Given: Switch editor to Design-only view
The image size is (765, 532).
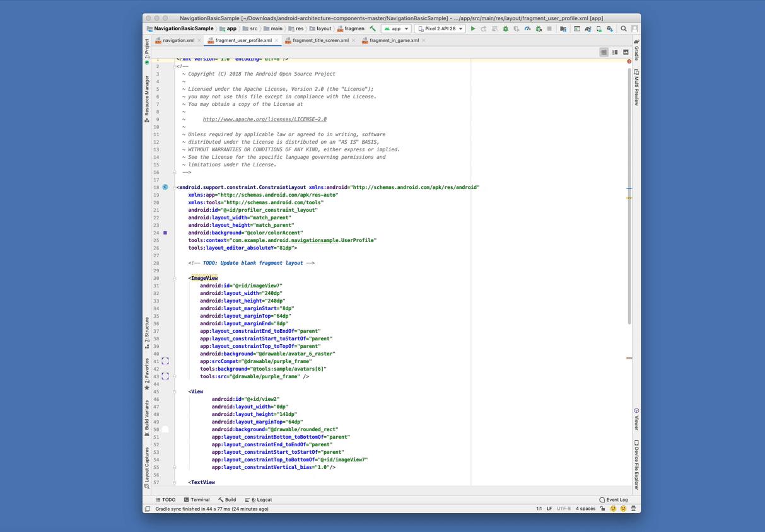Looking at the screenshot, I should (x=626, y=52).
